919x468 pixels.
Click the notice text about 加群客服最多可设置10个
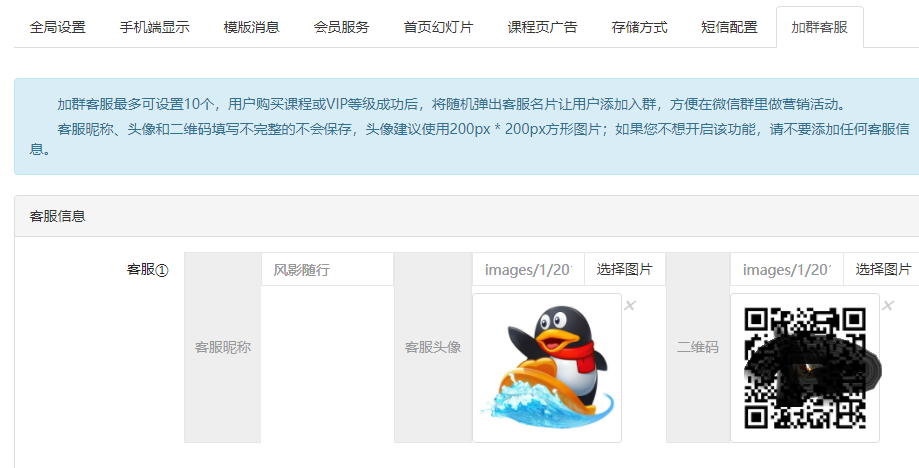(x=452, y=104)
